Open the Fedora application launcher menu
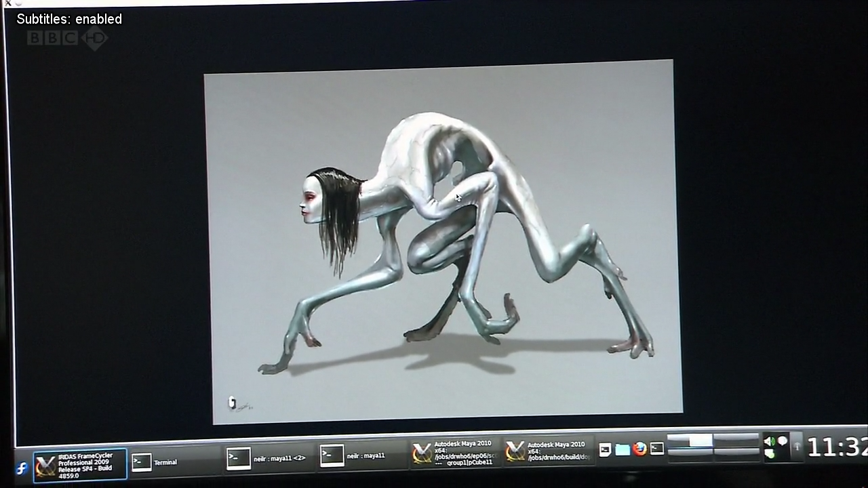The image size is (868, 488). click(x=22, y=468)
